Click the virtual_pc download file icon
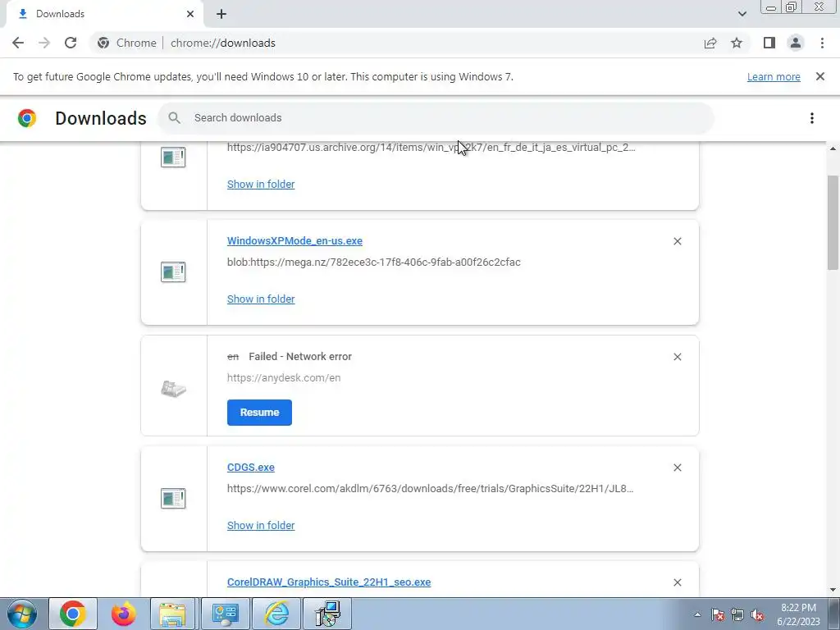Screen dimensions: 840x630 tap(173, 157)
